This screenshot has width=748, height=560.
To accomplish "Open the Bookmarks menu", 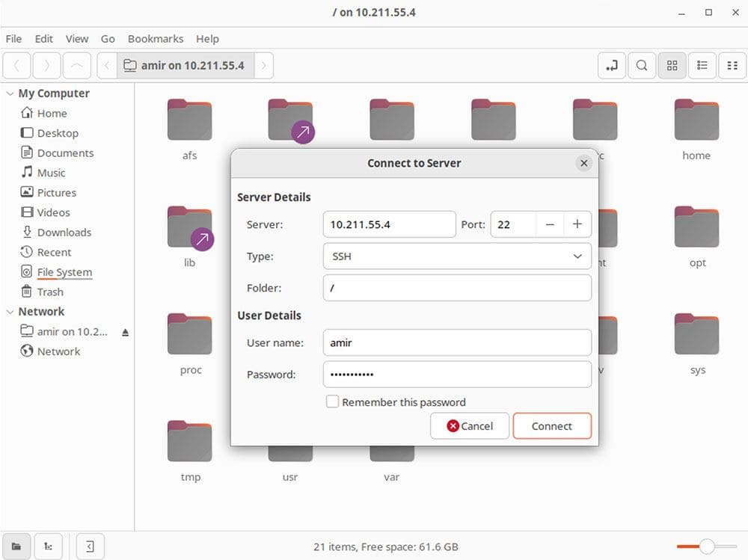I will pyautogui.click(x=155, y=39).
